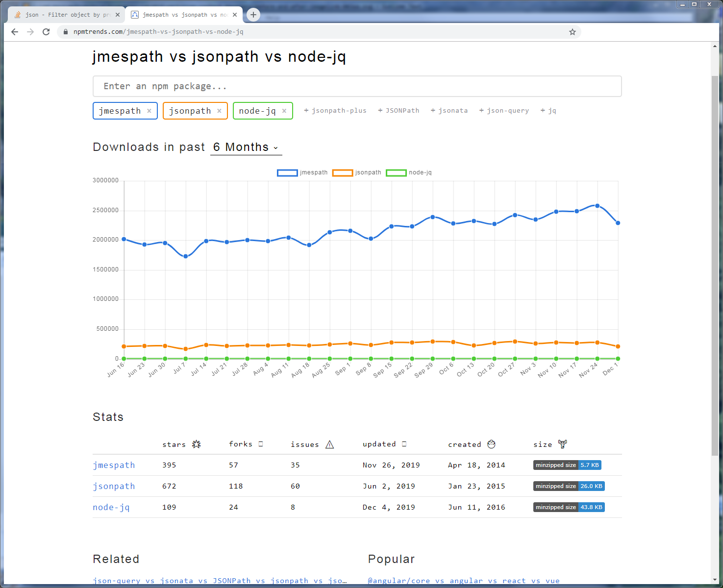The height and width of the screenshot is (588, 723).
Task: Click the page vertical scrollbar thumb
Action: click(715, 266)
